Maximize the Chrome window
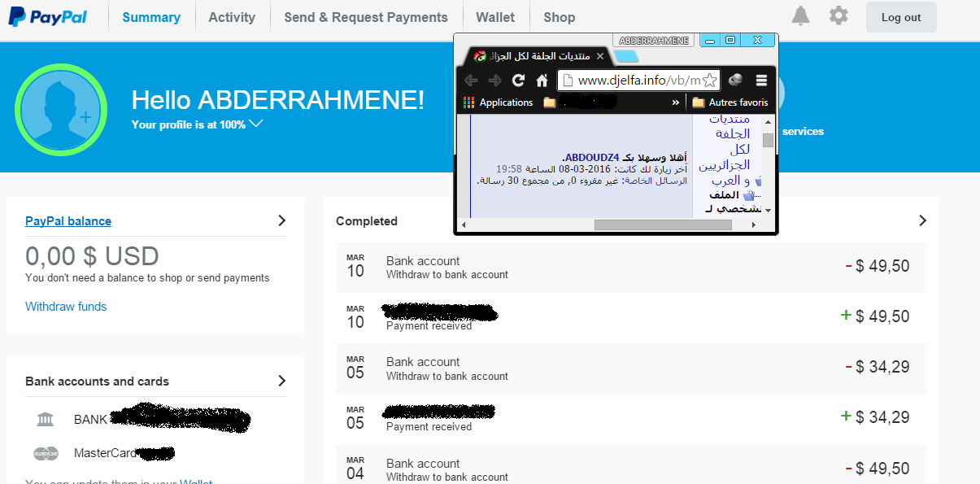Viewport: 980px width, 484px height. (730, 40)
